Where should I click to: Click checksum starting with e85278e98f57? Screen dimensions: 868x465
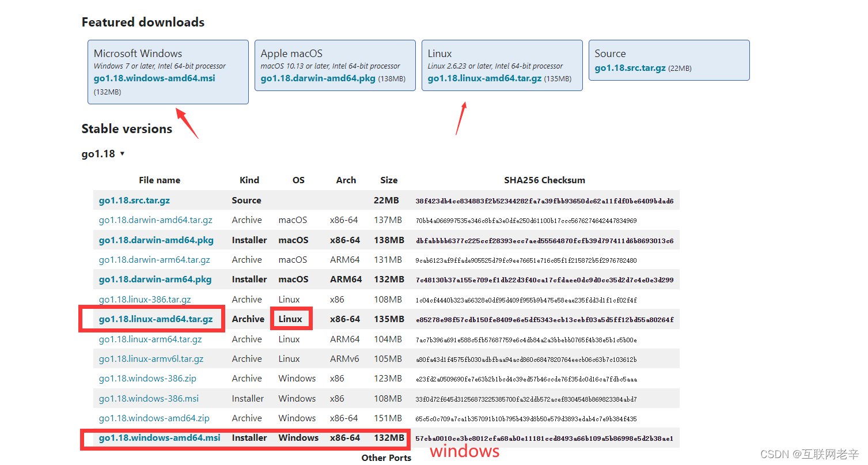tap(545, 320)
